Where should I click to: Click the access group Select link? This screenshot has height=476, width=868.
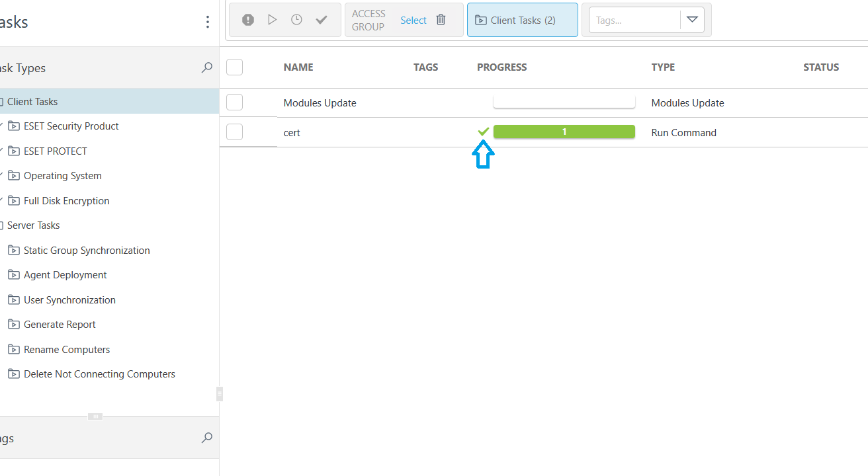click(x=413, y=20)
